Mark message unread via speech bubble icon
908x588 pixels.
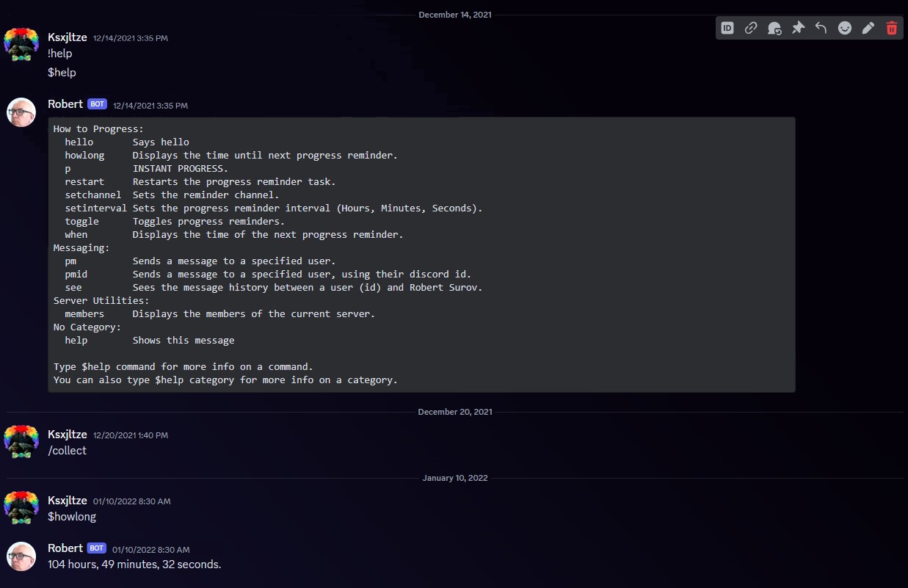click(774, 28)
